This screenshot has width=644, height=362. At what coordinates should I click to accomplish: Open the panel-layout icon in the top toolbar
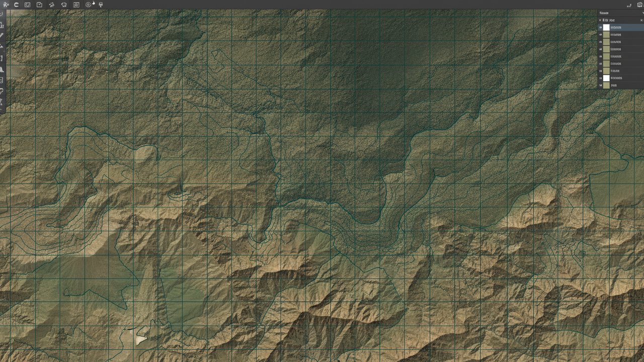click(76, 5)
